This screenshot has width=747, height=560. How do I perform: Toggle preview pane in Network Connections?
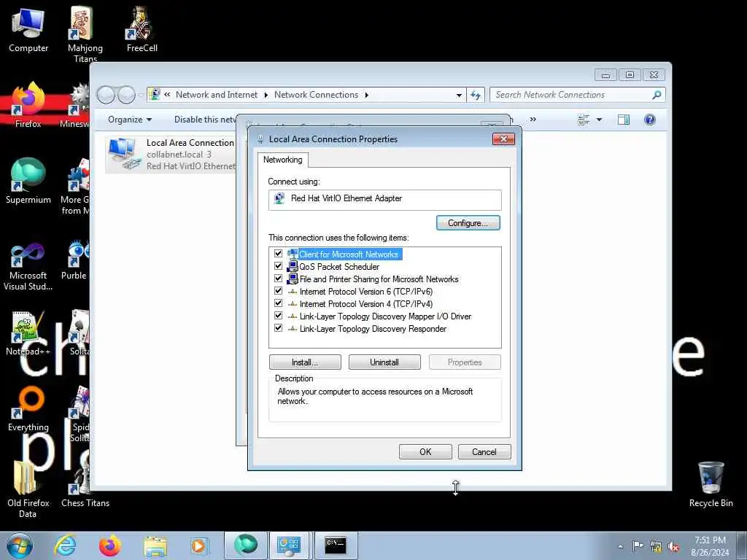pyautogui.click(x=624, y=120)
